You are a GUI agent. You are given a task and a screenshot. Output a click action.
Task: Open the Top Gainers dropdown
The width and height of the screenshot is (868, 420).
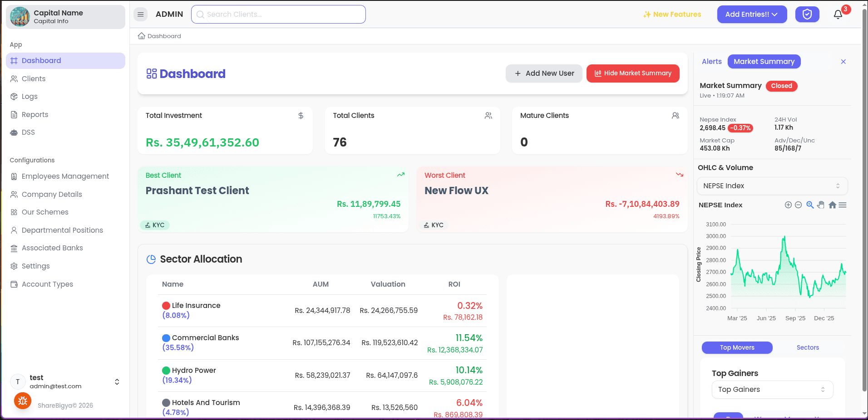coord(772,389)
